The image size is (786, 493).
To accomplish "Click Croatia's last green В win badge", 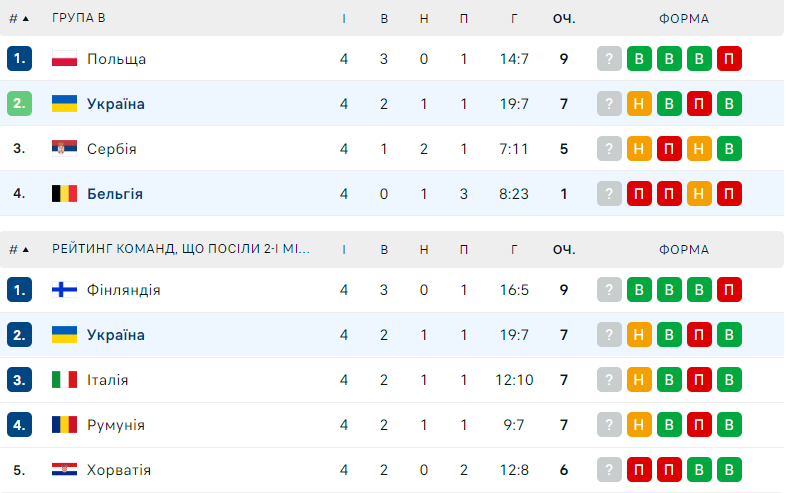I will coord(730,470).
